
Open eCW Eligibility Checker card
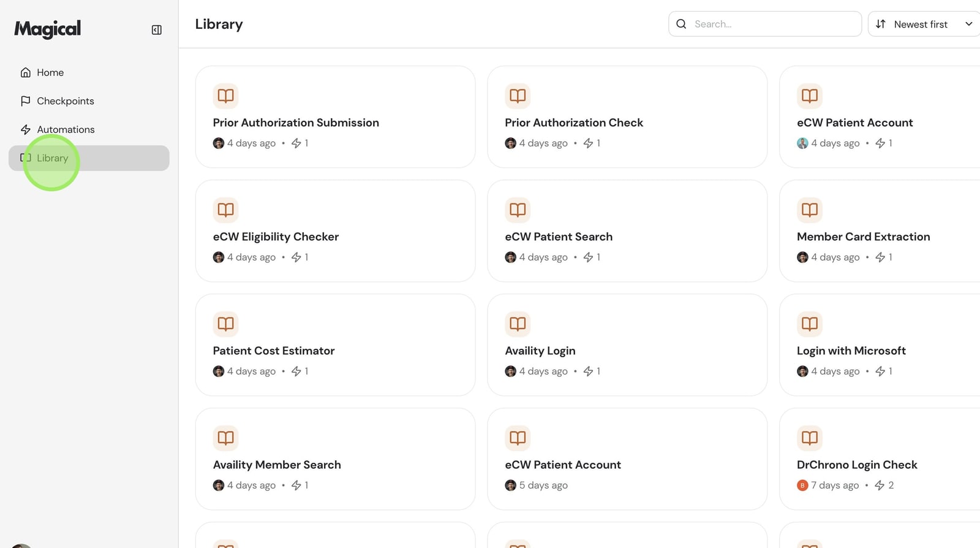click(x=335, y=231)
